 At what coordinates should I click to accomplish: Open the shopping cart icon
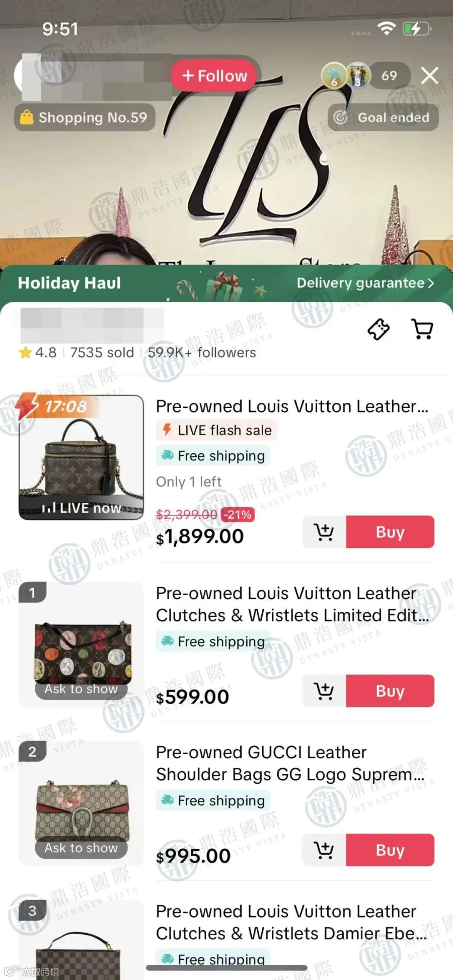pos(422,330)
